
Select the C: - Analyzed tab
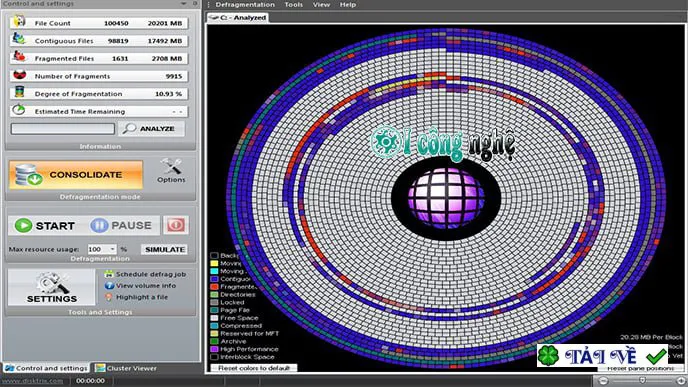(237, 18)
